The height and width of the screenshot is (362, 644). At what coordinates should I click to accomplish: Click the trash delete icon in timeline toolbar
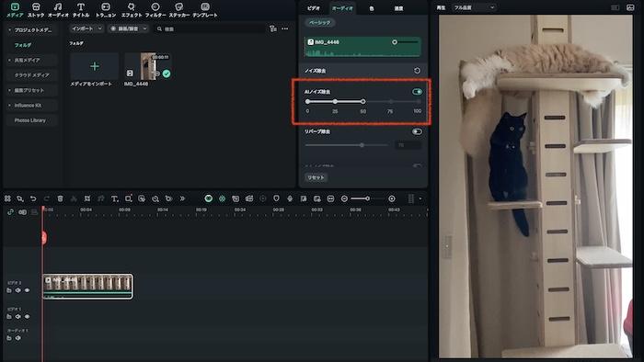[60, 198]
